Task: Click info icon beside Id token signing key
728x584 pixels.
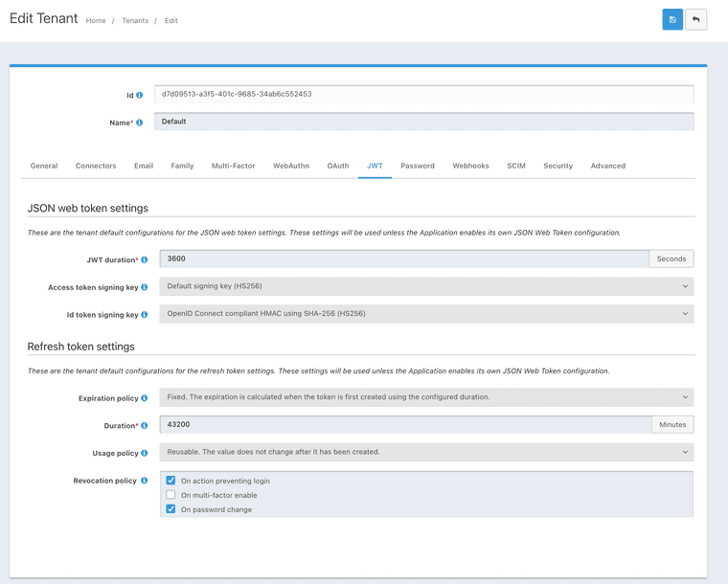Action: (x=145, y=314)
